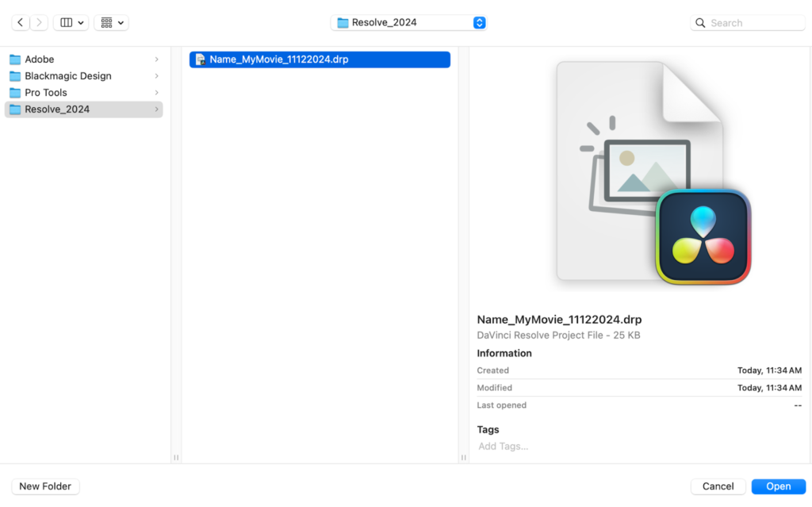Open the Resolve_2024 path popup menu

click(x=408, y=23)
